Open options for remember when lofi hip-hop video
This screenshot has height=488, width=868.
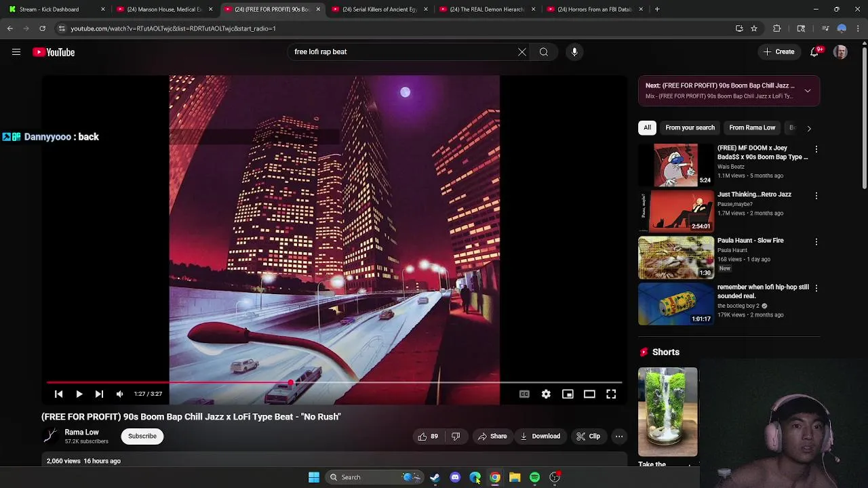[816, 288]
